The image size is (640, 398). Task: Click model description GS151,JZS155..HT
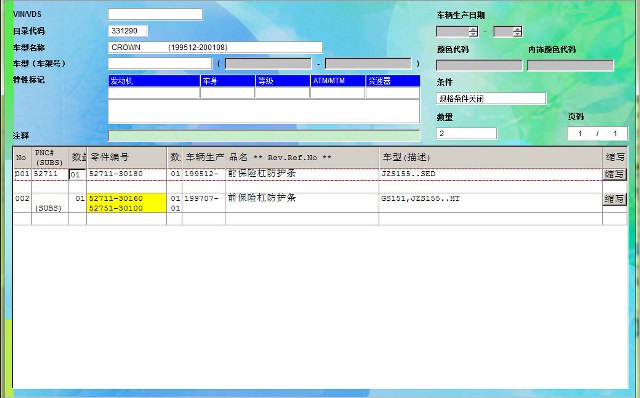click(420, 198)
